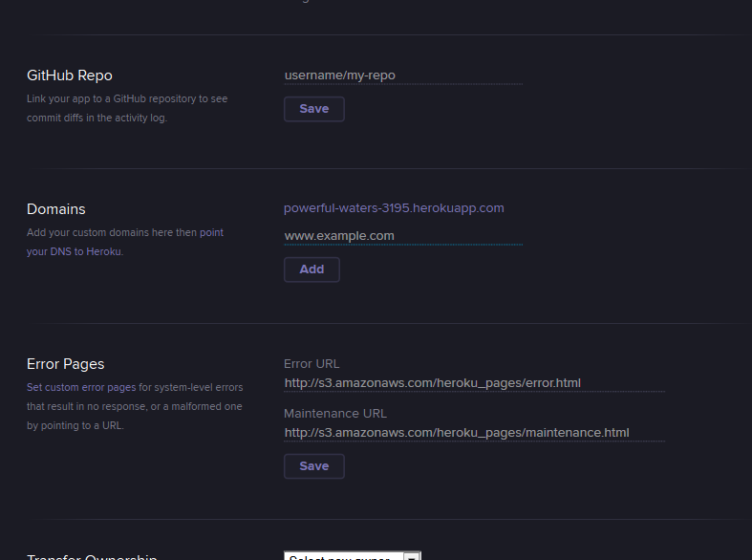752x560 pixels.
Task: Save the Error Pages settings
Action: pos(314,466)
